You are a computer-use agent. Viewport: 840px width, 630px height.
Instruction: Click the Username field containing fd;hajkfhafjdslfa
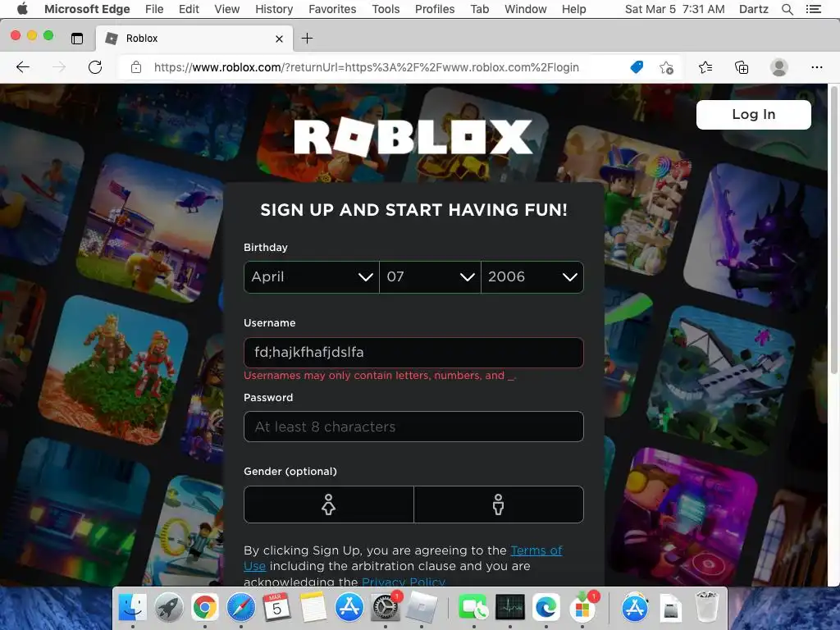pos(413,353)
